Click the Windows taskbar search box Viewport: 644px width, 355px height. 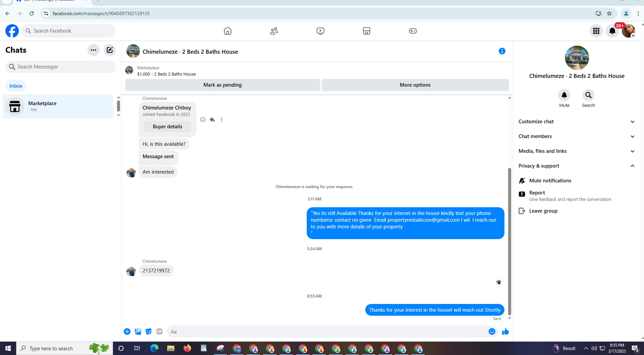click(65, 348)
